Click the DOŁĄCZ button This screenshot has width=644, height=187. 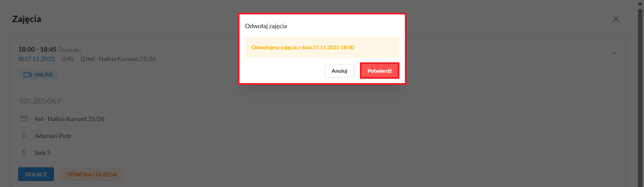pyautogui.click(x=36, y=174)
